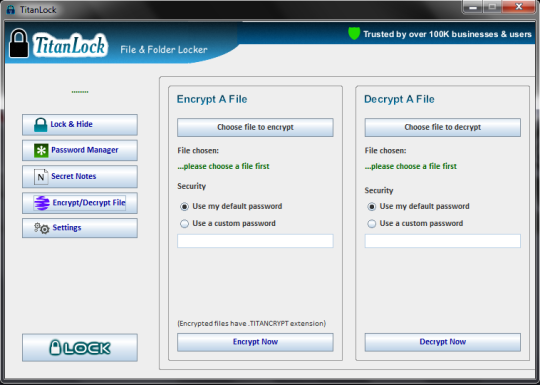
Task: Click encrypt panel's 'please choose a file first' text
Action: click(223, 166)
